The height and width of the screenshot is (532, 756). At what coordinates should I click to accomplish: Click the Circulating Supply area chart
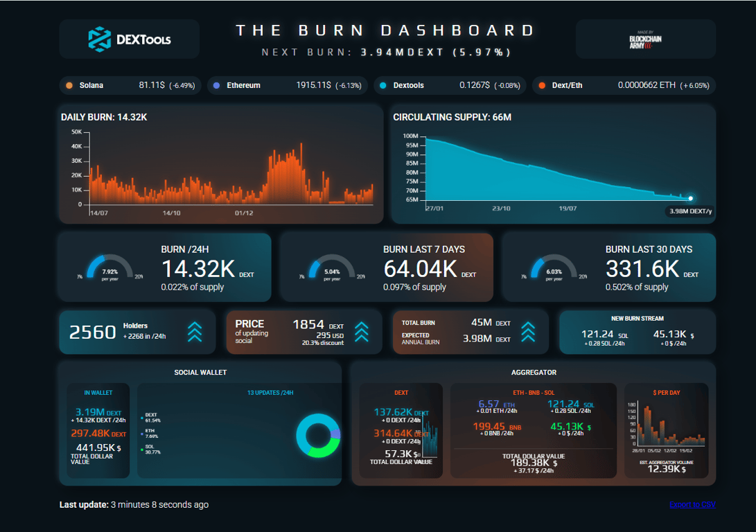(x=559, y=168)
